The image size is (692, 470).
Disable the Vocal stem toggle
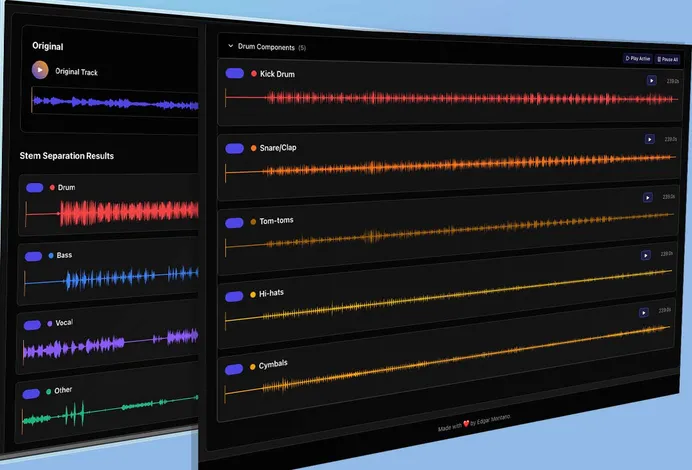point(33,324)
